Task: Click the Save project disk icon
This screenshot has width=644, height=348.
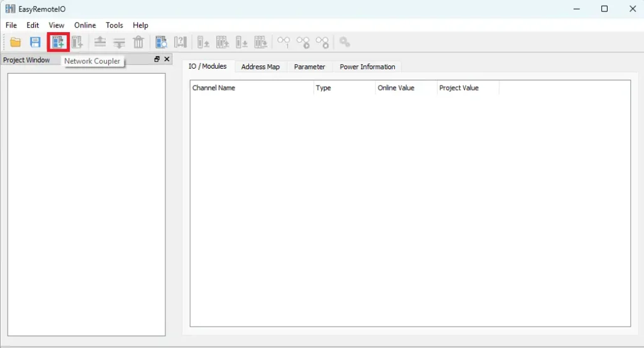Action: 35,42
